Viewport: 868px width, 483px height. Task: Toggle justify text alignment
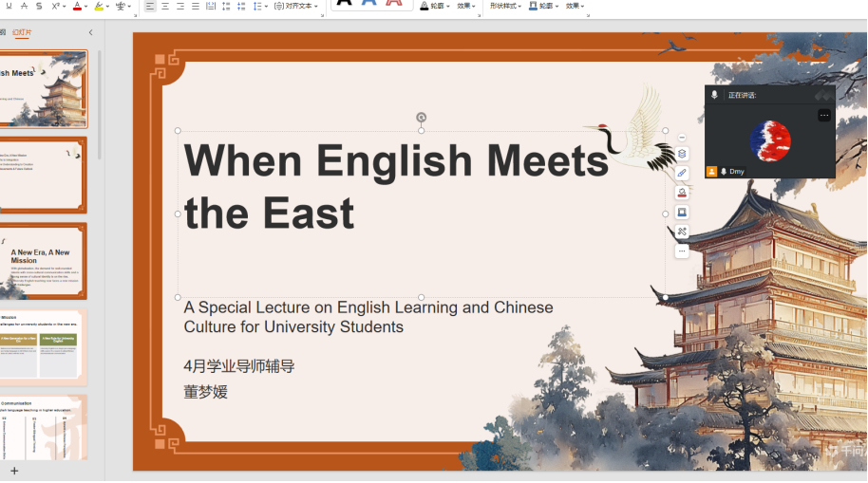(195, 6)
